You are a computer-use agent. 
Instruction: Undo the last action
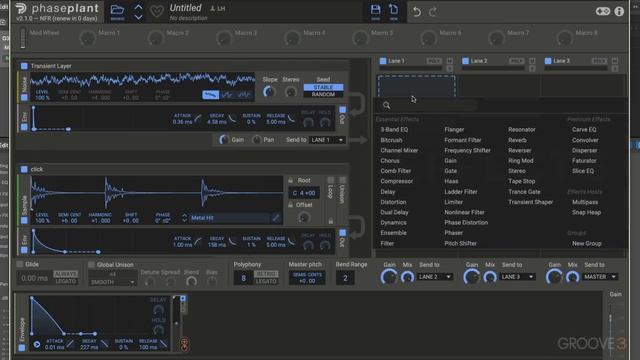pos(417,12)
